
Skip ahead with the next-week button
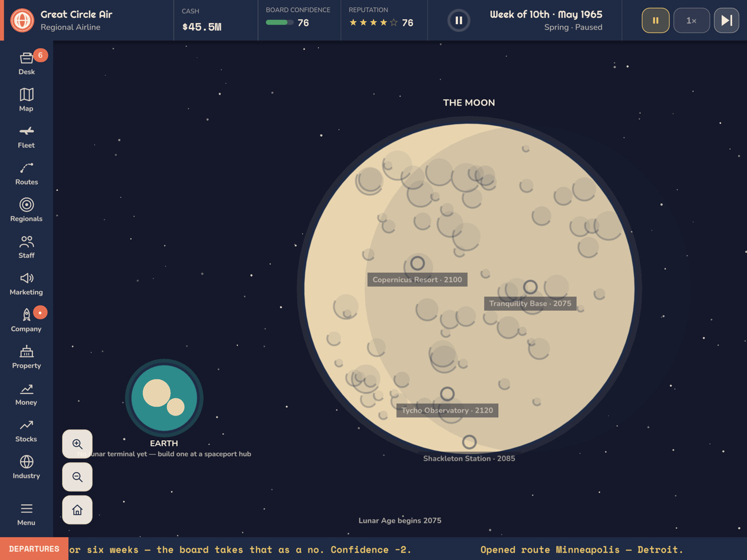(x=726, y=20)
